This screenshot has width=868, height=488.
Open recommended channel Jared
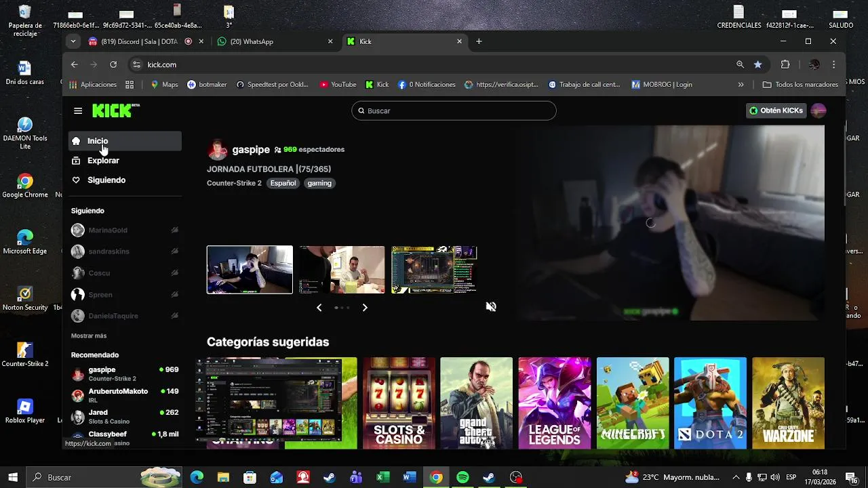coord(125,416)
